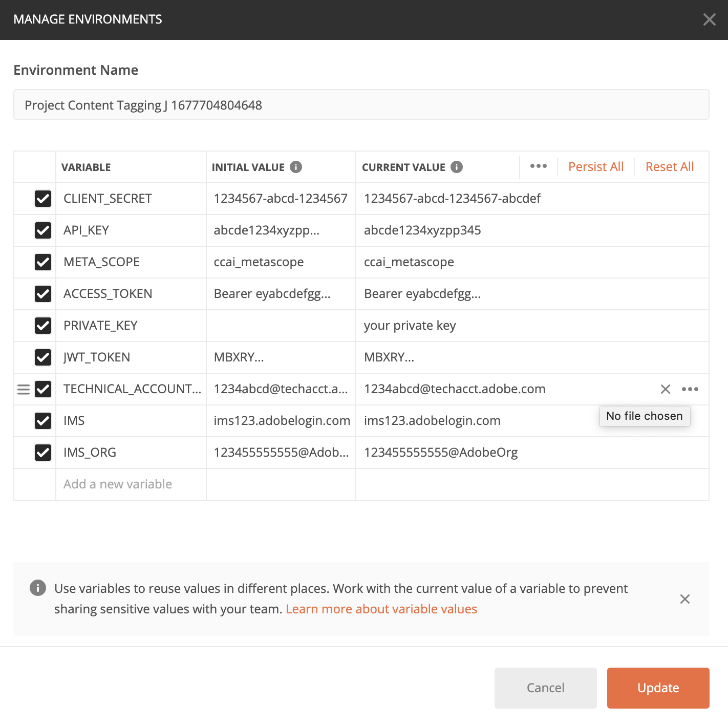Screen dimensions: 728x726
Task: Grab the TECHNICAL_ACCOUNT row drag handle
Action: 24,389
